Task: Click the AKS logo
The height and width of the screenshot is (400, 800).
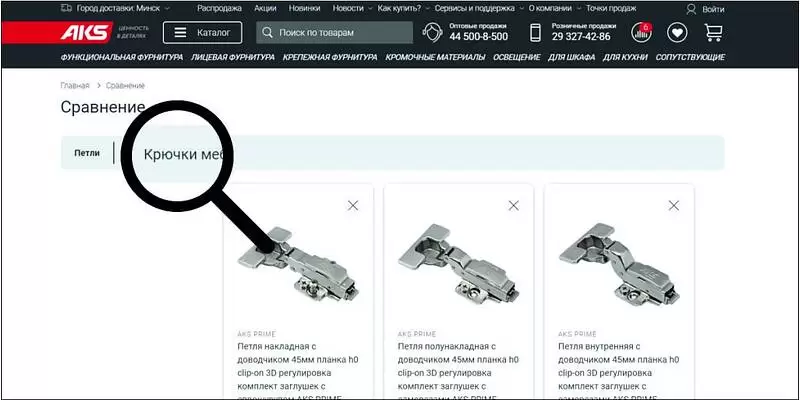Action: click(88, 33)
